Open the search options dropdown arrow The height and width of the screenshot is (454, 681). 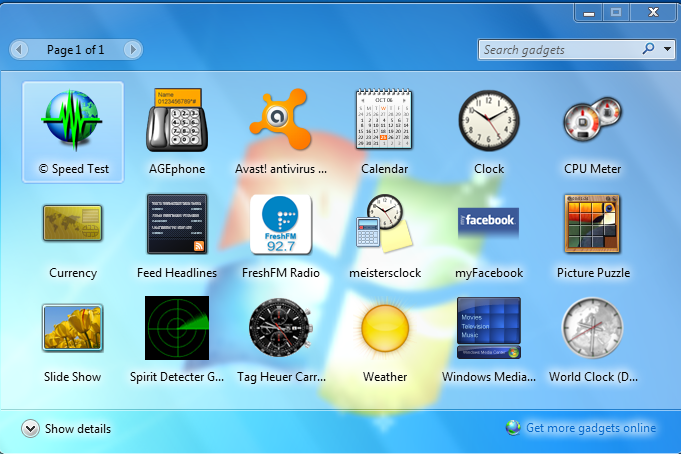click(x=668, y=49)
